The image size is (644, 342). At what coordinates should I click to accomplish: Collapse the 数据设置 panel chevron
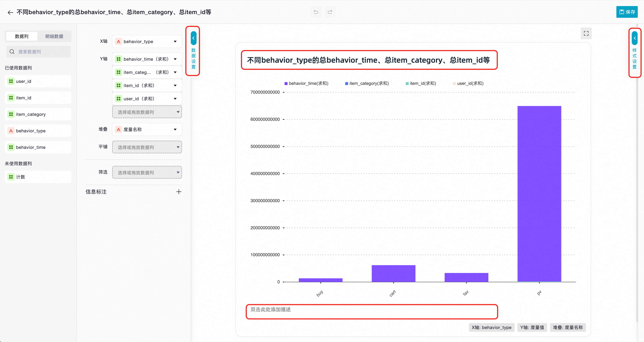[x=193, y=38]
